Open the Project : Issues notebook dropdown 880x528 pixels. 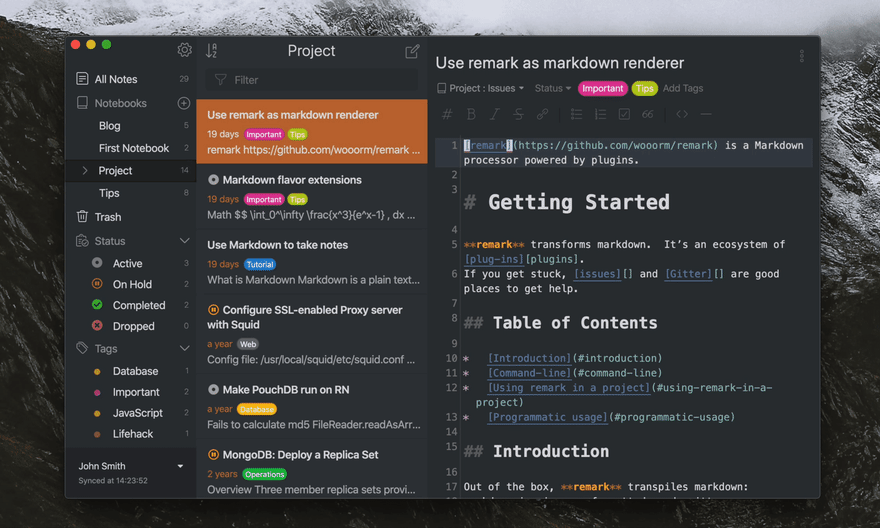coord(481,88)
